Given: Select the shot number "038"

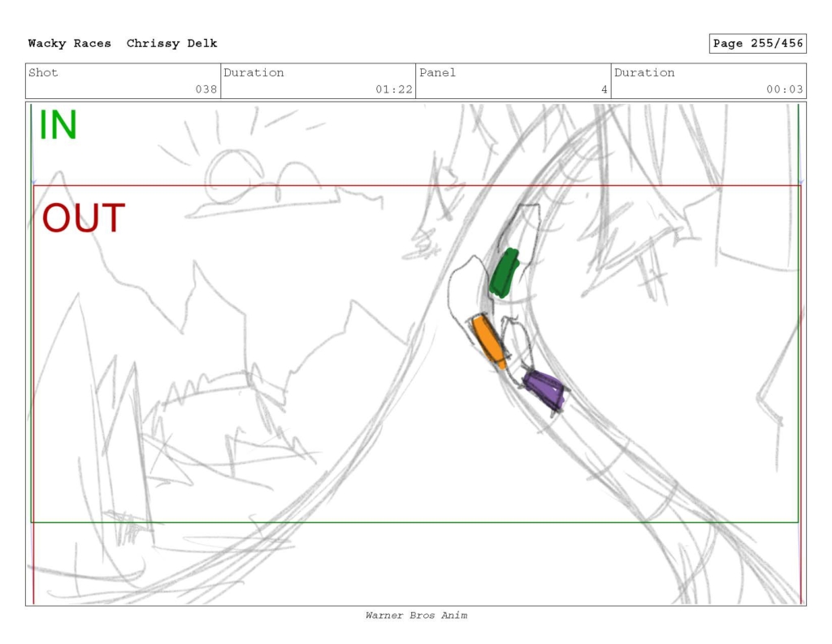Looking at the screenshot, I should coord(206,89).
